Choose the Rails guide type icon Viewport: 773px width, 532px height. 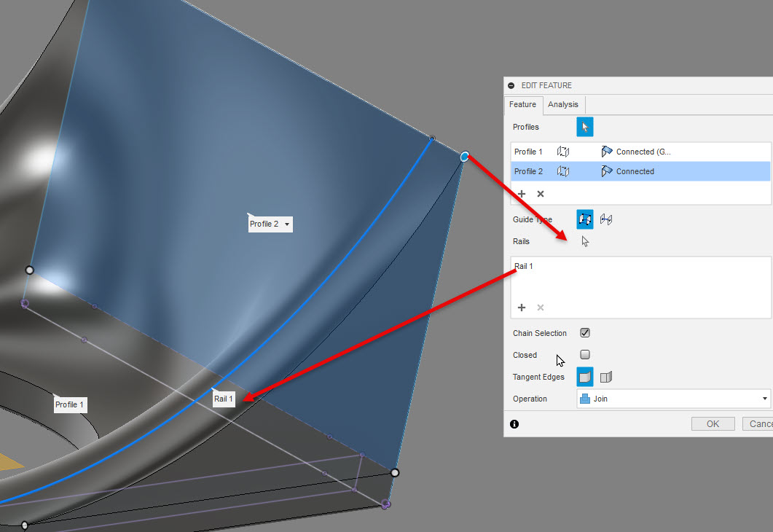click(584, 219)
